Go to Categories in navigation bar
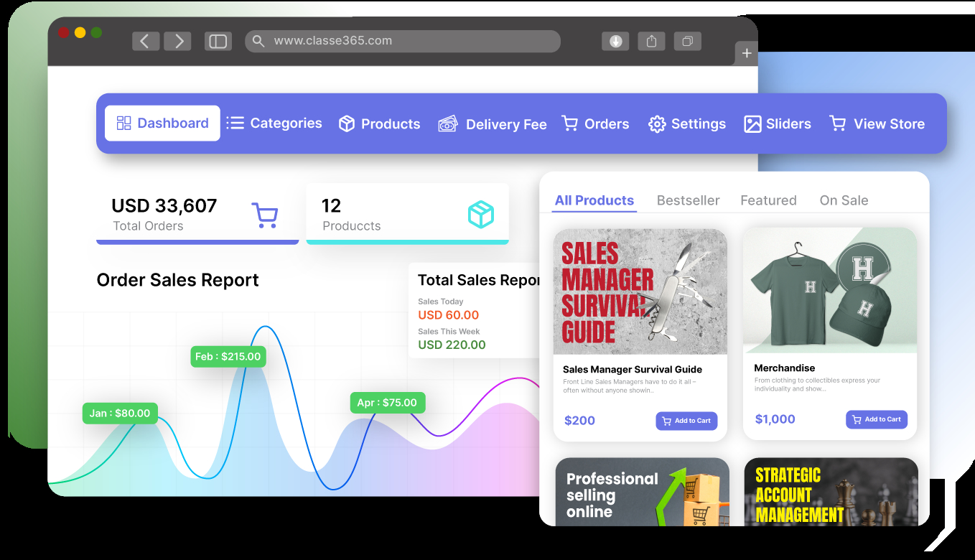Image resolution: width=975 pixels, height=560 pixels. [274, 123]
